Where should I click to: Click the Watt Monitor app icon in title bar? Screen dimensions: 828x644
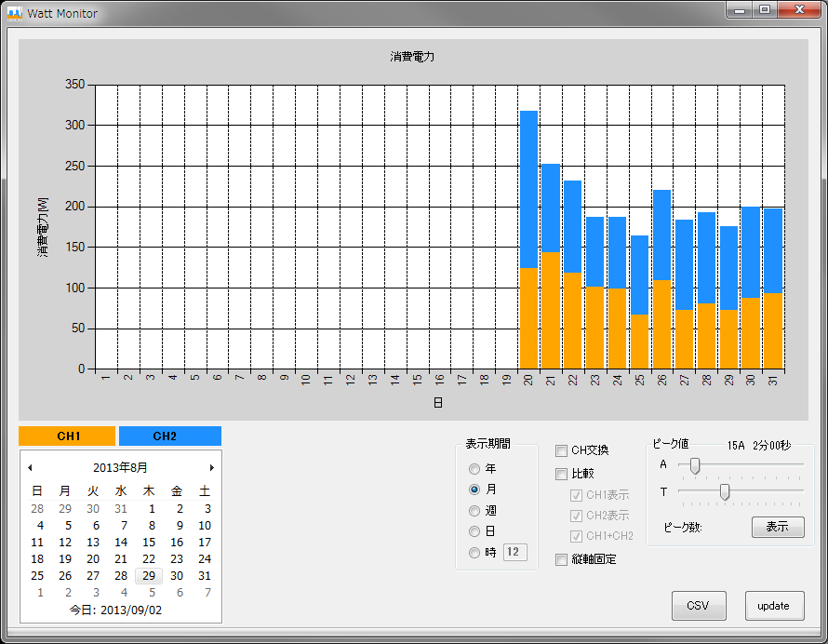pos(15,14)
